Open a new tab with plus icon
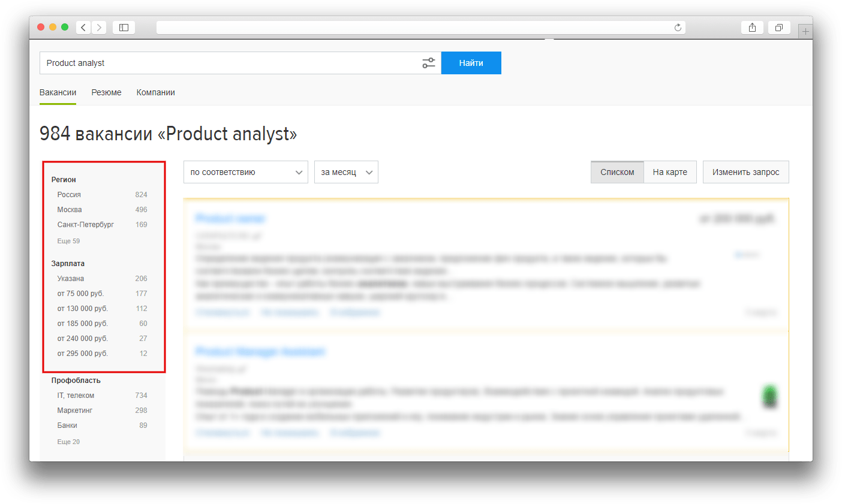This screenshot has height=504, width=842. coord(805,31)
